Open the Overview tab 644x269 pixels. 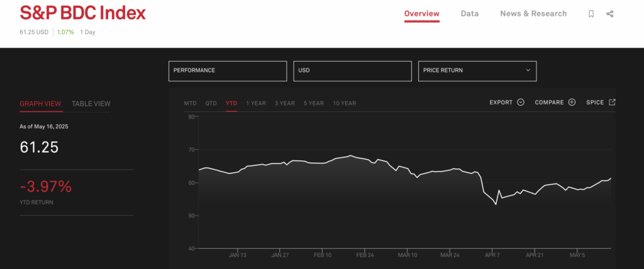[422, 14]
